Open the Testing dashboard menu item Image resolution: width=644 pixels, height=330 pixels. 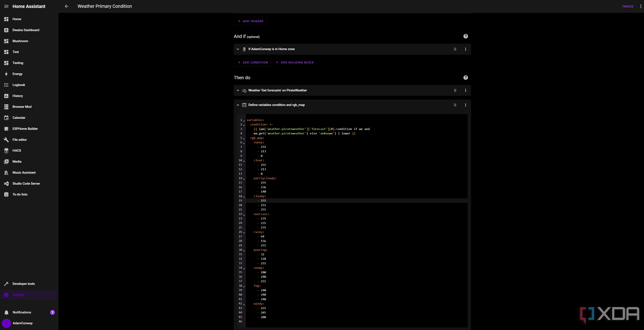(29, 63)
